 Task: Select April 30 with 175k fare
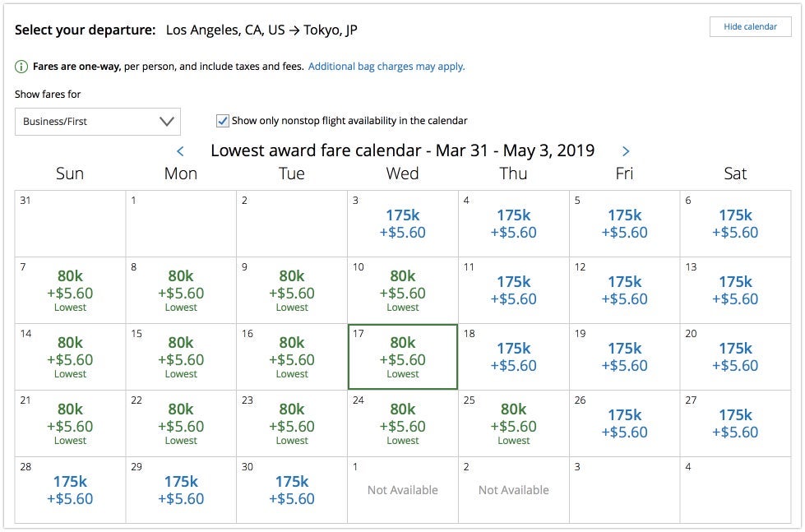point(292,490)
